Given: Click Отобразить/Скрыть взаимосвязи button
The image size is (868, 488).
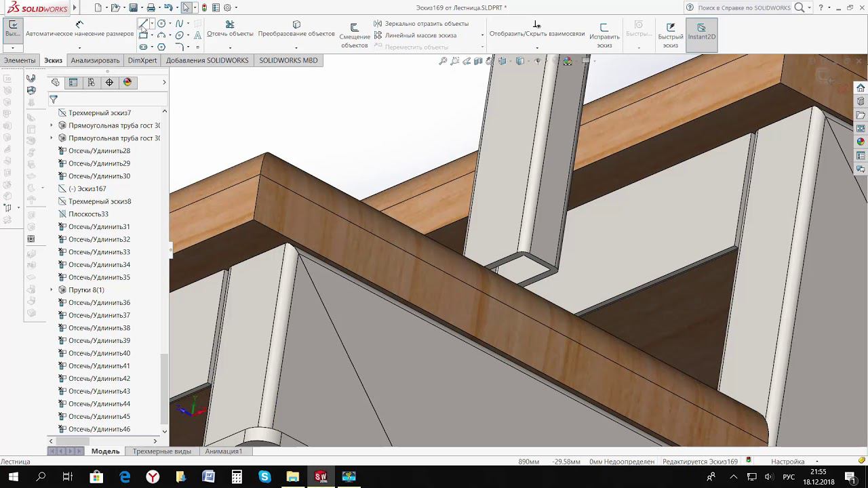Looking at the screenshot, I should [x=537, y=29].
